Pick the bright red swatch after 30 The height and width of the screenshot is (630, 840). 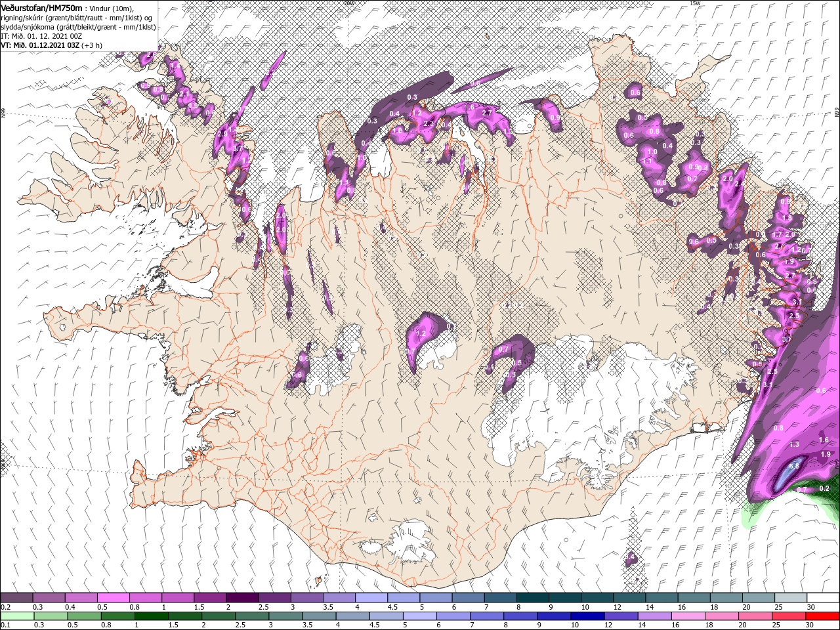(x=823, y=616)
